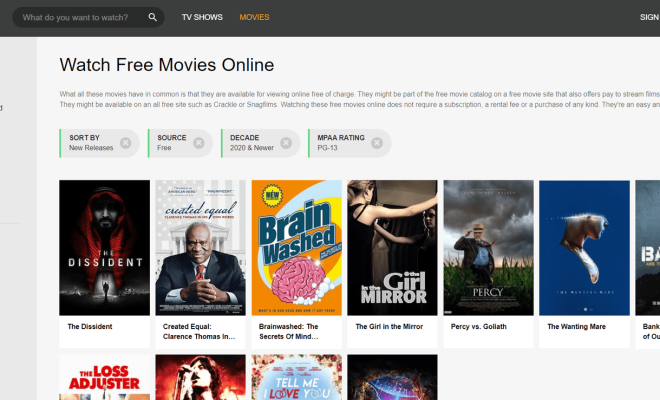660x400 pixels.
Task: Clear the MPAA Rating PG-13 filter
Action: click(x=377, y=143)
